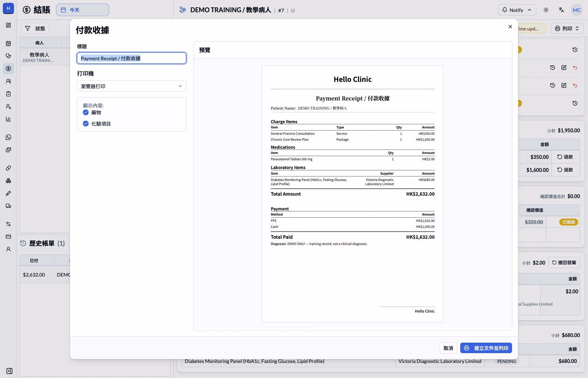Select the 教學病人 patient row
Screen dimensions: 588x378
(45, 57)
